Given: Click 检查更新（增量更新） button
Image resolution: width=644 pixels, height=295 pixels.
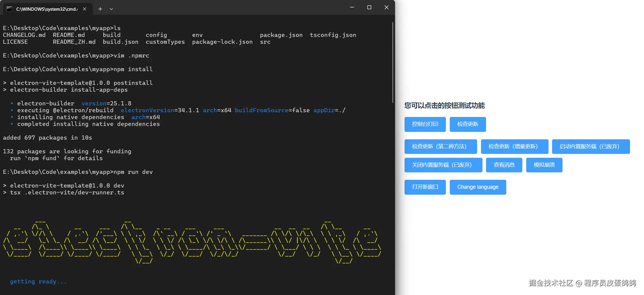Looking at the screenshot, I should click(515, 146).
